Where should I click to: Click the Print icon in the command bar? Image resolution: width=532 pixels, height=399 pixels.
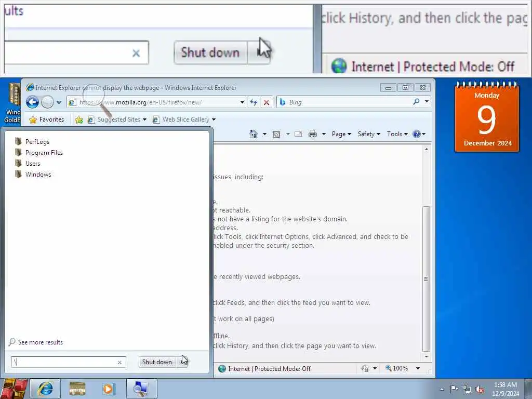click(312, 135)
